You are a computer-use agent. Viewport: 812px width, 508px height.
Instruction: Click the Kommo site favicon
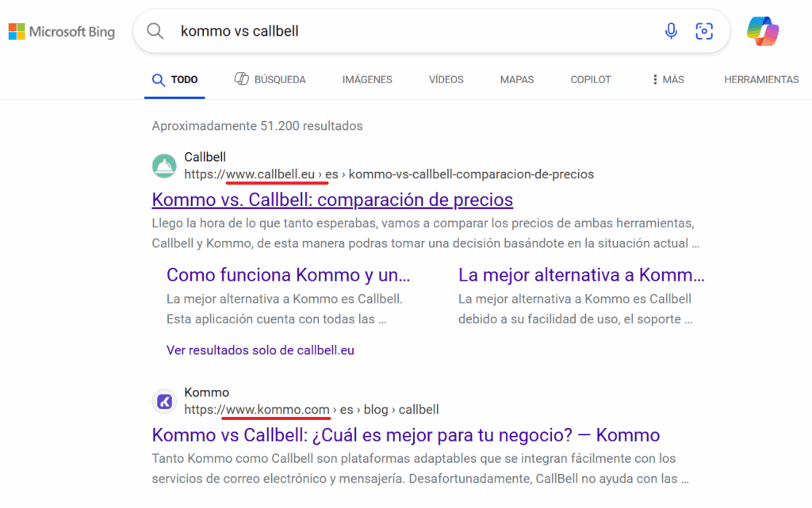(164, 402)
